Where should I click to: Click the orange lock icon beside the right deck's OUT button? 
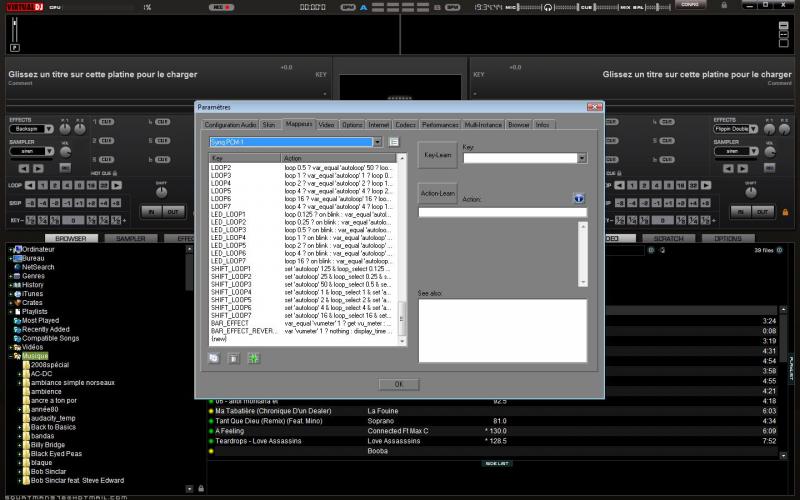tap(785, 212)
